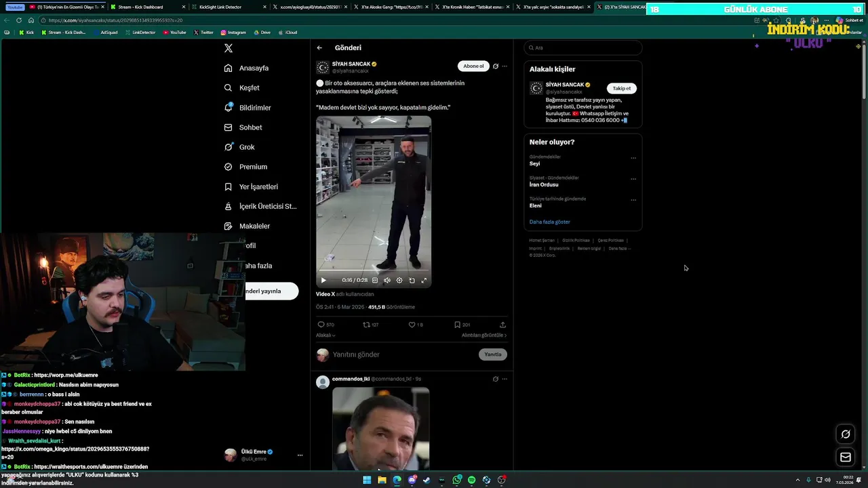Open the Instagram bookmark
This screenshot has width=868, height=488.
click(233, 33)
